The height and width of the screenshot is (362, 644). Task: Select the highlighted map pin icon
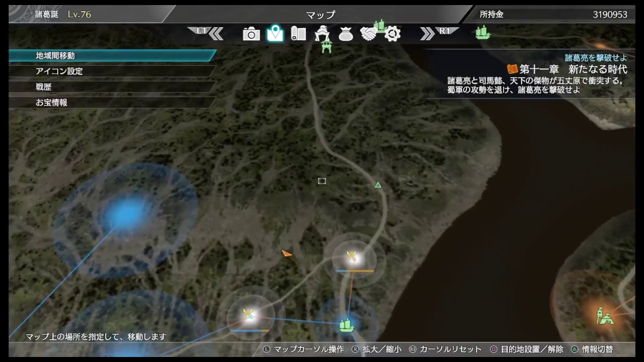tap(275, 33)
